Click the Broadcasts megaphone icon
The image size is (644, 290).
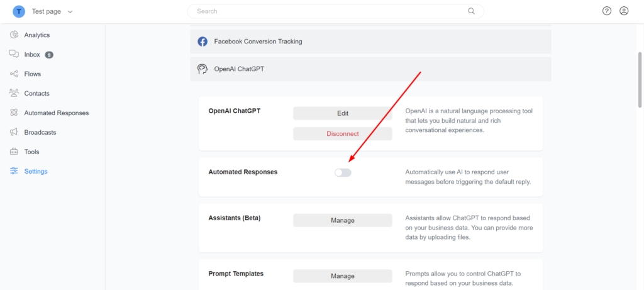[14, 132]
